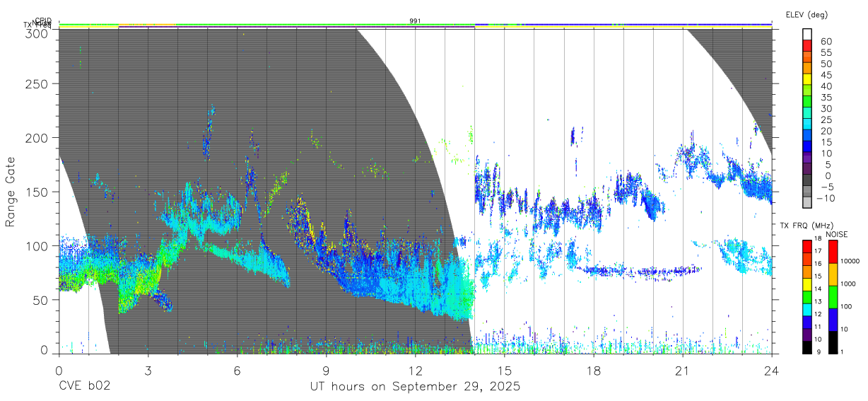
Task: Click the ELEV (deg) legend title
Action: coord(807,14)
